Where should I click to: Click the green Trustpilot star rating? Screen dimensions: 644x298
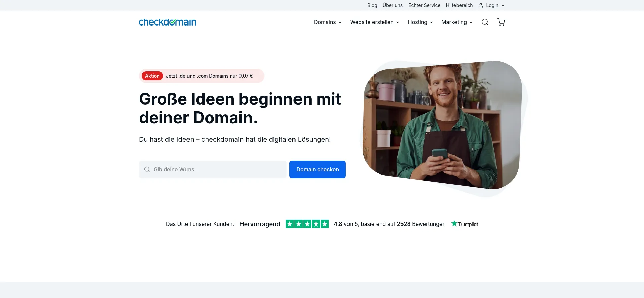tap(307, 224)
